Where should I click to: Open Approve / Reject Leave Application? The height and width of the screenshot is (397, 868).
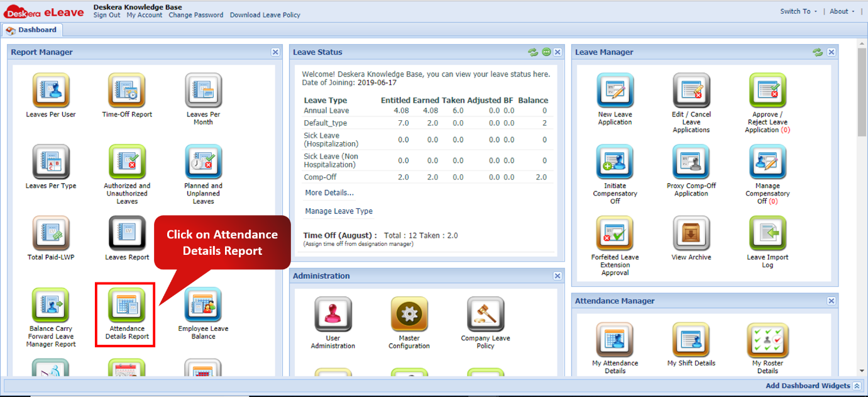click(767, 91)
